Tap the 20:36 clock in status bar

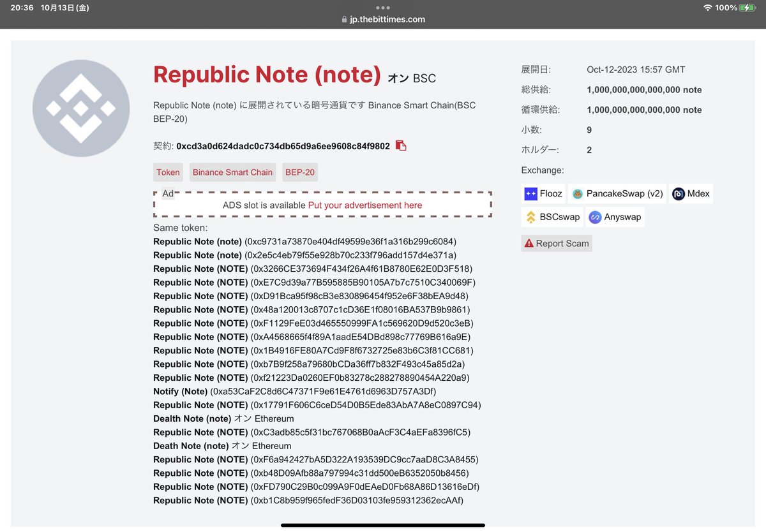pos(22,8)
